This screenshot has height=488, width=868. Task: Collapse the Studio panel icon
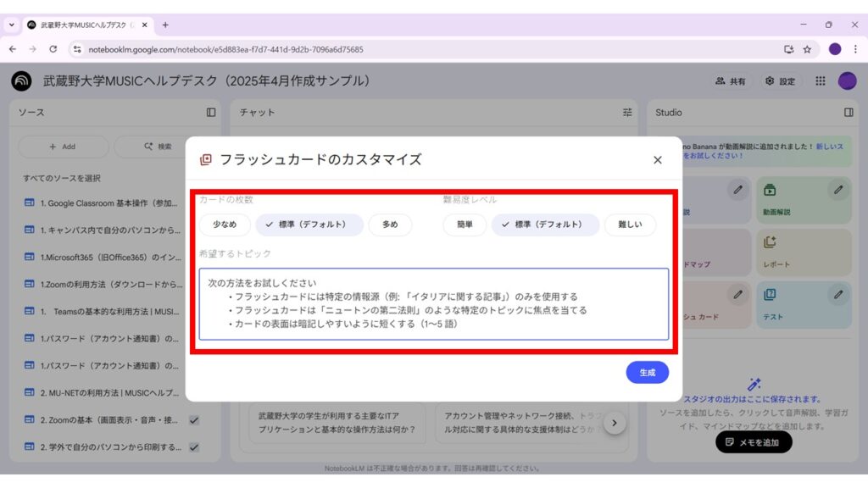click(849, 112)
